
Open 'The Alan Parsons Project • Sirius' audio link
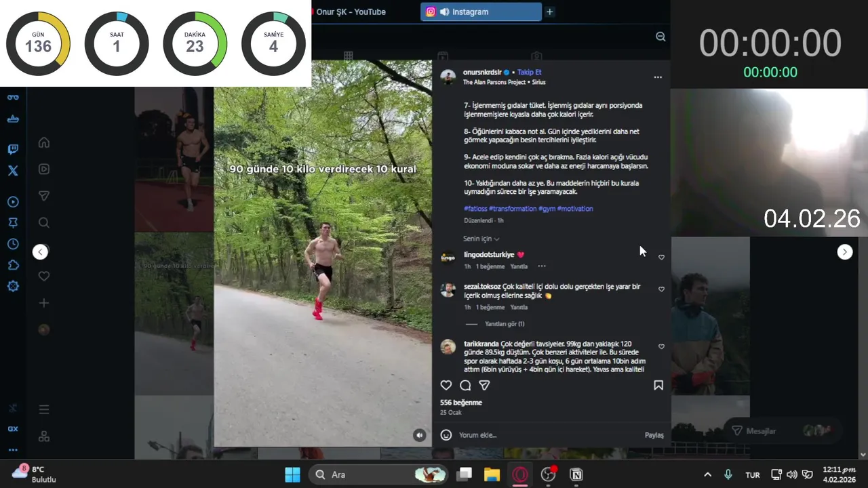(x=504, y=82)
